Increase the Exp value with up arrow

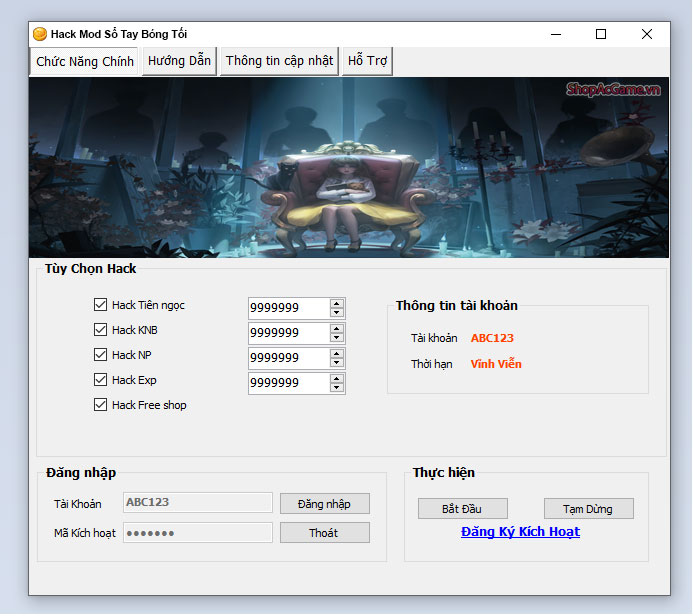click(337, 379)
